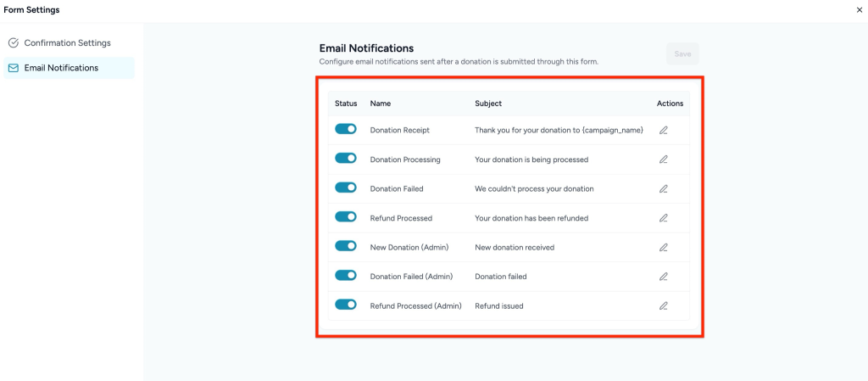Edit Refund Processed (Admin) notification

(x=663, y=305)
